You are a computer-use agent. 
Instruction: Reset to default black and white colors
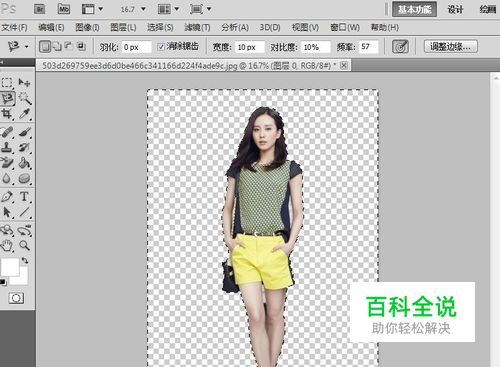(3, 283)
